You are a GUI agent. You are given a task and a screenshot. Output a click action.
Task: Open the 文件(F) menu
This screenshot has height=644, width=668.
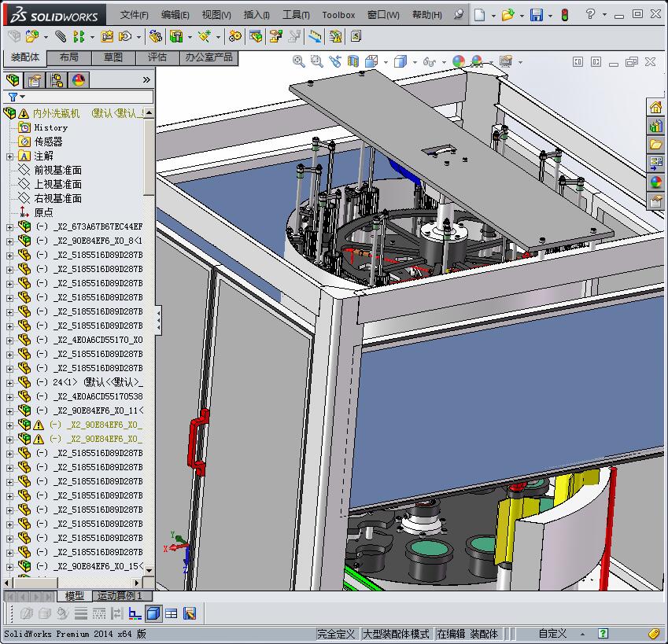tap(135, 15)
